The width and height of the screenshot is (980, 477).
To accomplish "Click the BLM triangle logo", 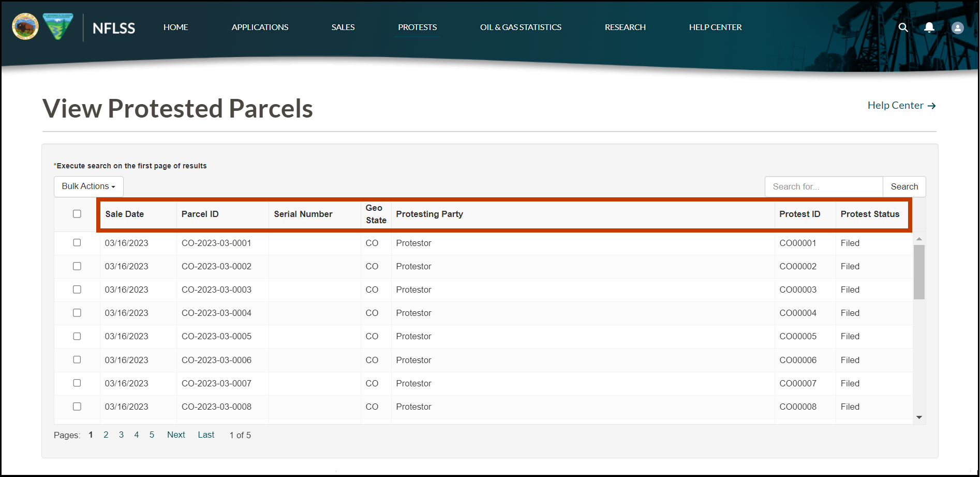I will point(58,26).
